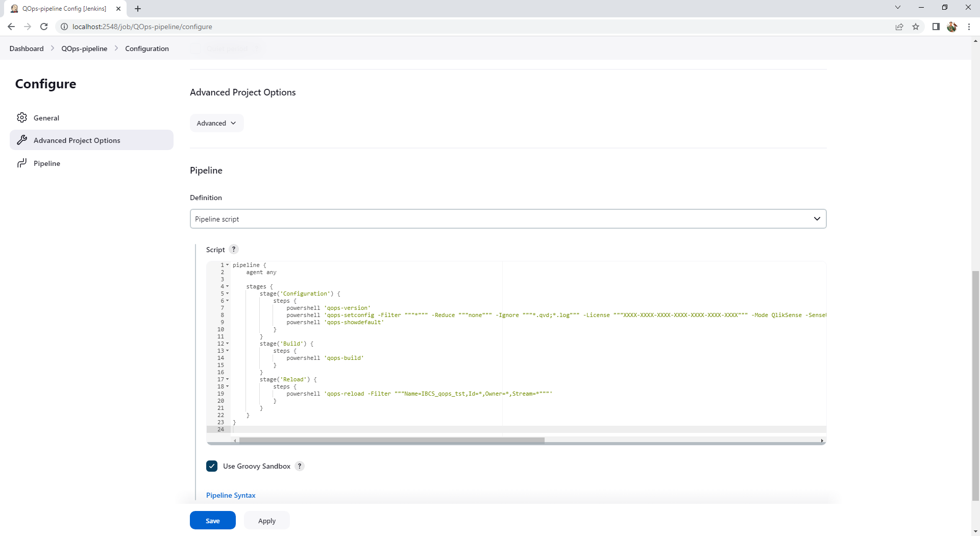Collapse the stages block at line 4
980x536 pixels.
click(x=228, y=286)
